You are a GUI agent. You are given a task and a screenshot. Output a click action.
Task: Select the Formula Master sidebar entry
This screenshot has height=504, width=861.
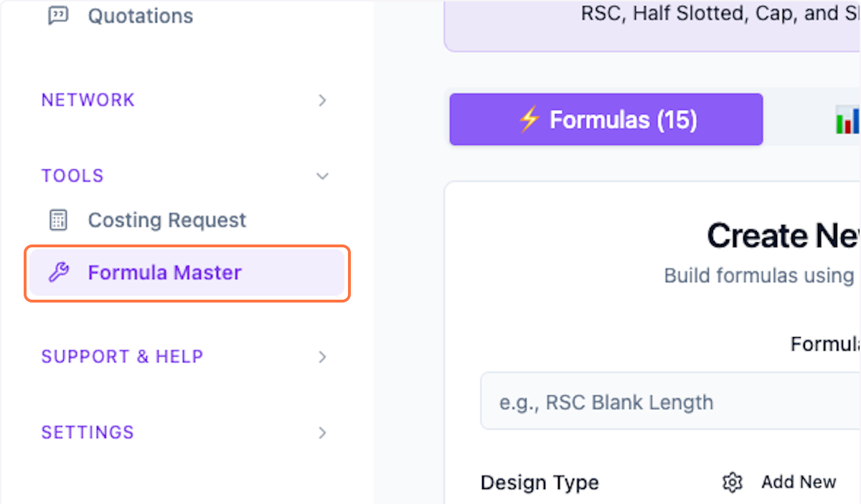(165, 272)
